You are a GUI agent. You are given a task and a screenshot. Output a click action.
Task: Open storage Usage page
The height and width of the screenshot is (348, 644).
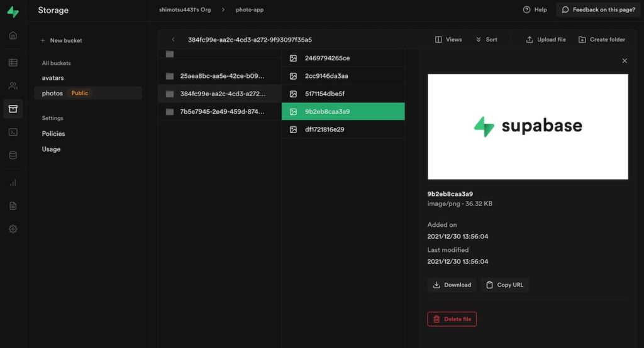tap(51, 149)
